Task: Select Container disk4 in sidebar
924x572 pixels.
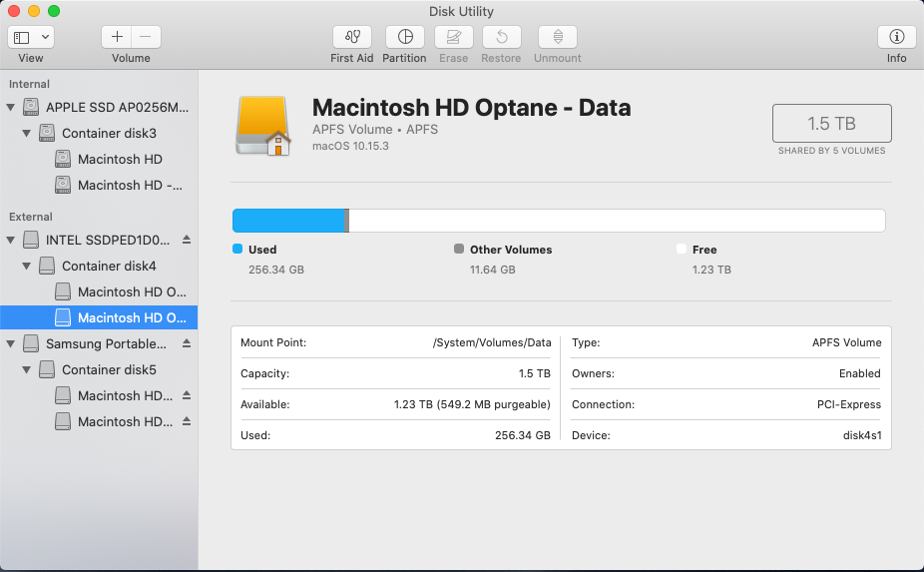Action: (99, 266)
